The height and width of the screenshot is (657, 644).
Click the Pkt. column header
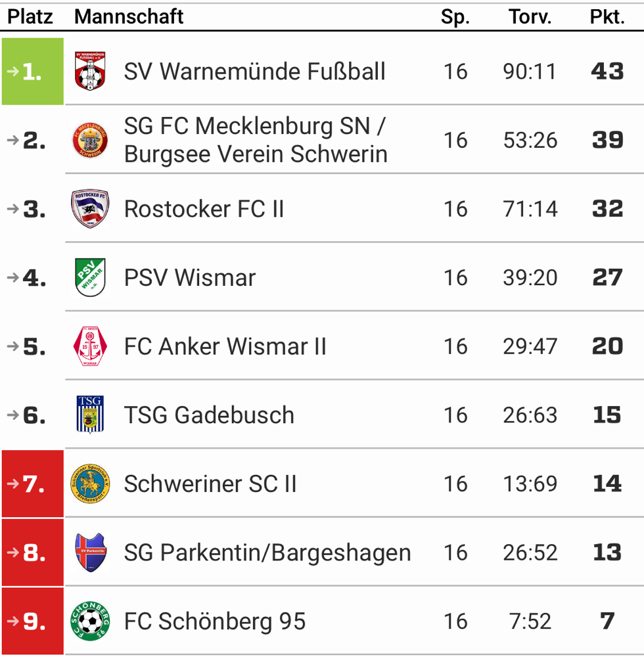[x=607, y=17]
